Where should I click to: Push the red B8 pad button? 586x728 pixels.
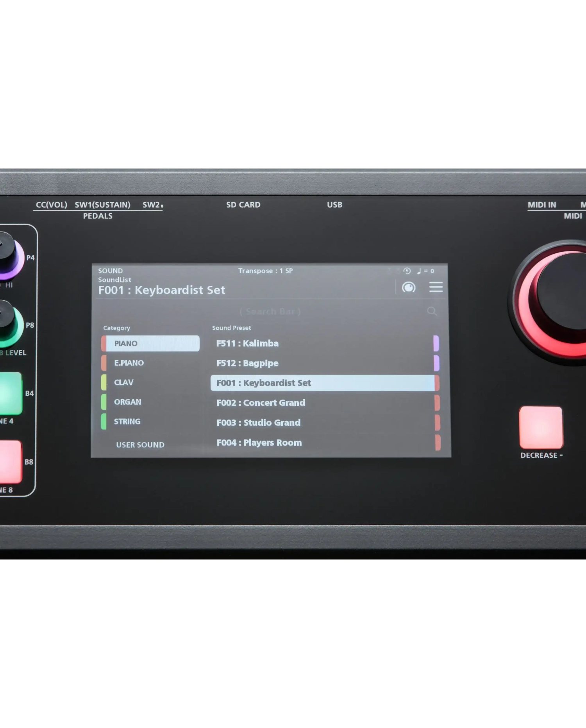(x=11, y=461)
